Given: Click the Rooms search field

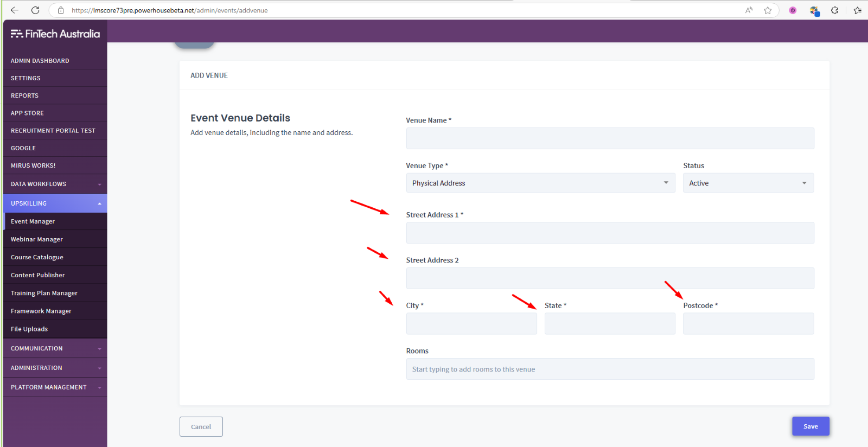Looking at the screenshot, I should click(610, 369).
